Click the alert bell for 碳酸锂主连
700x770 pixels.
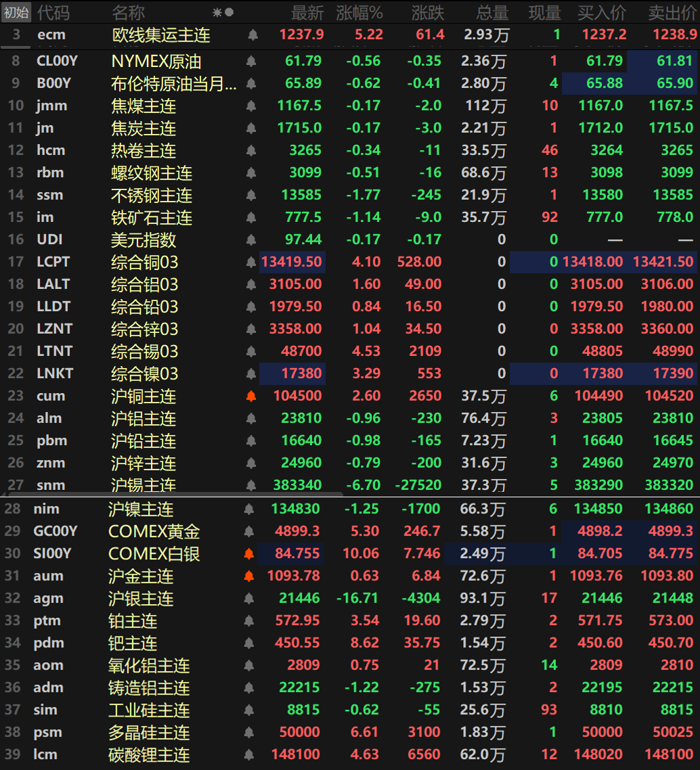coord(249,754)
